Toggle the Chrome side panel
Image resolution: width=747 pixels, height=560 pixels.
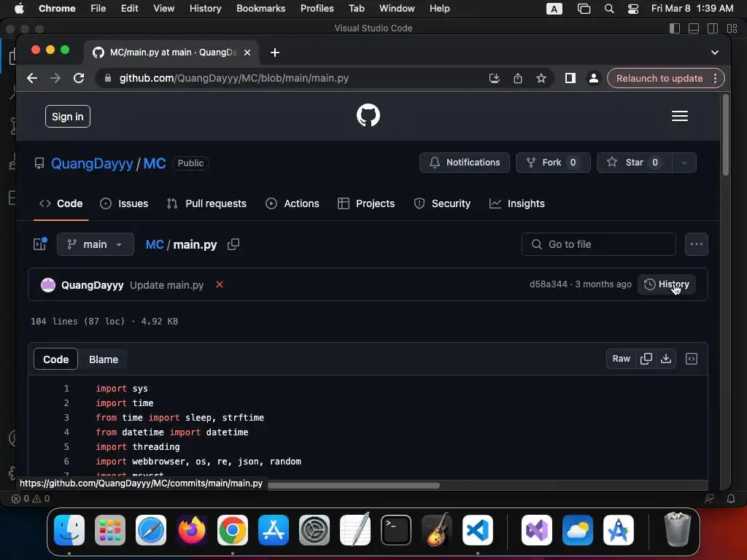570,78
